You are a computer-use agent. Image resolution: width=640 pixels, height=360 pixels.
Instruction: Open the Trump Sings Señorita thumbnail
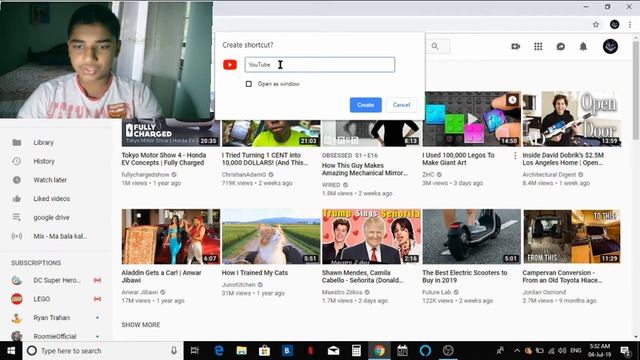371,237
